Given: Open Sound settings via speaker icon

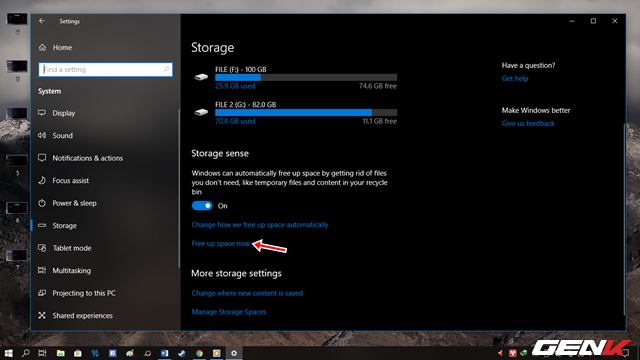Looking at the screenshot, I should click(42, 136).
